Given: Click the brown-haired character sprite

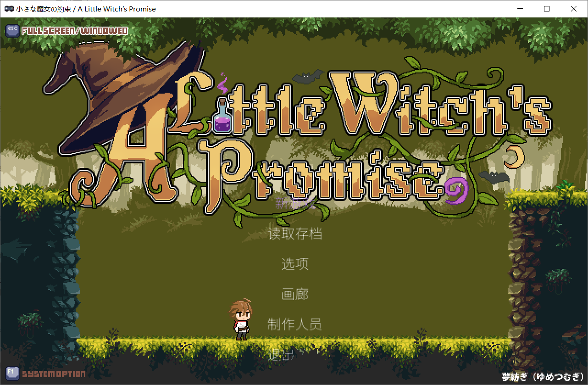Looking at the screenshot, I should [241, 319].
